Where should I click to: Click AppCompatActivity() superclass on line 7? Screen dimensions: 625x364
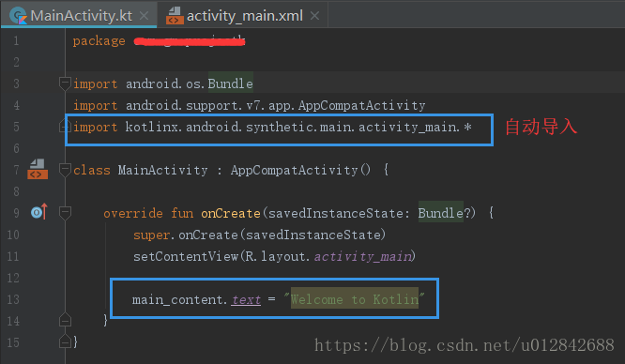[x=300, y=170]
